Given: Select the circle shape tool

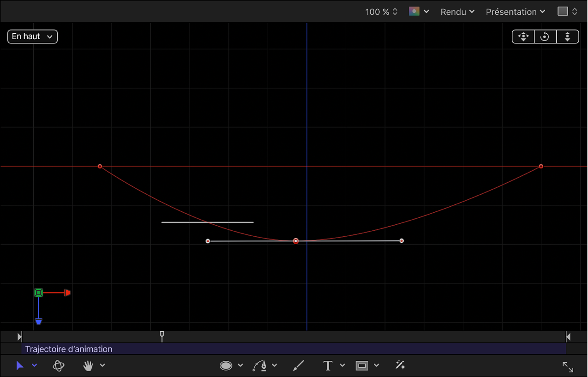Looking at the screenshot, I should 225,365.
